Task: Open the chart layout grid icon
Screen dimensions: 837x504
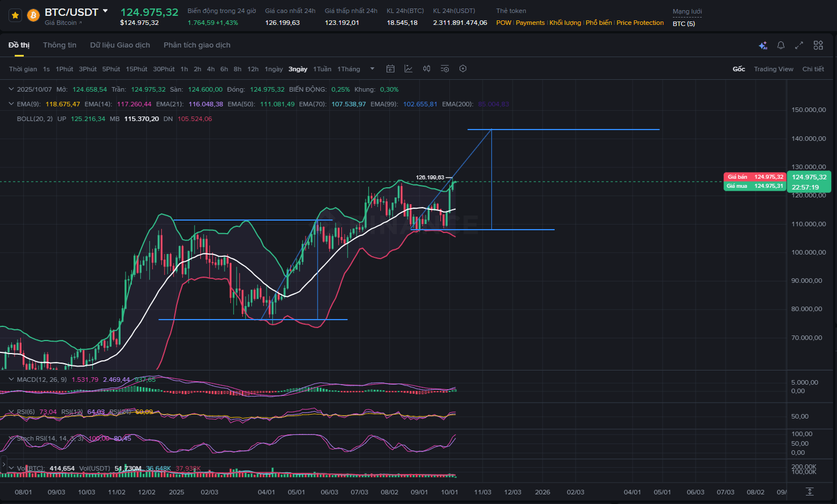Action: 818,45
